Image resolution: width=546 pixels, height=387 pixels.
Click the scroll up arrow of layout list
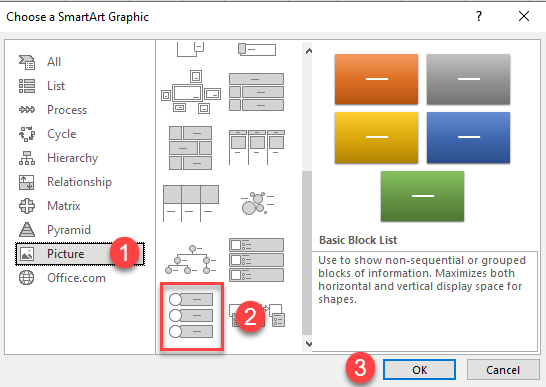pos(308,51)
